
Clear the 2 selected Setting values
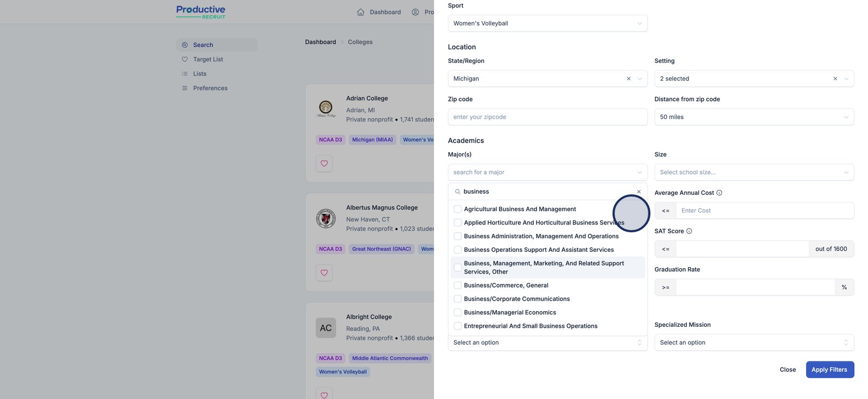tap(835, 79)
